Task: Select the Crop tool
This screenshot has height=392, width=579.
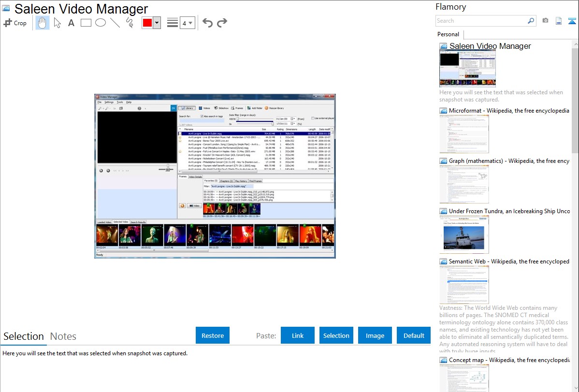Action: click(x=15, y=23)
